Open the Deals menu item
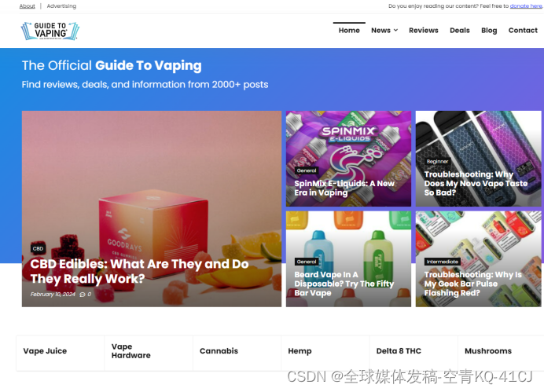This screenshot has height=392, width=544. [459, 30]
